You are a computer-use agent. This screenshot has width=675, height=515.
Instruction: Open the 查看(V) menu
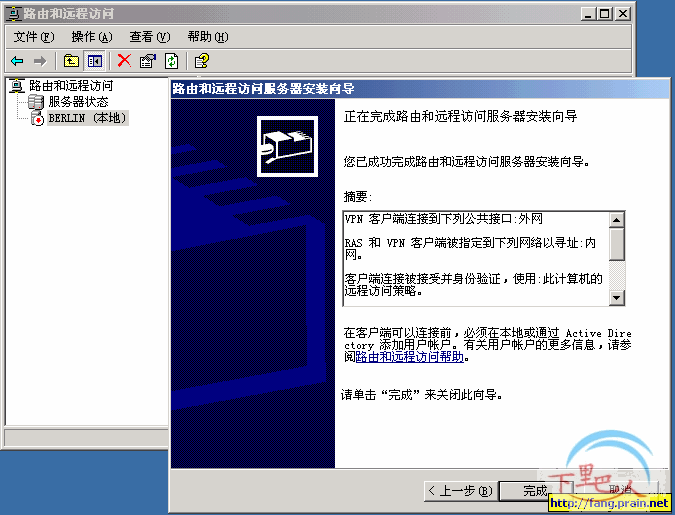149,37
